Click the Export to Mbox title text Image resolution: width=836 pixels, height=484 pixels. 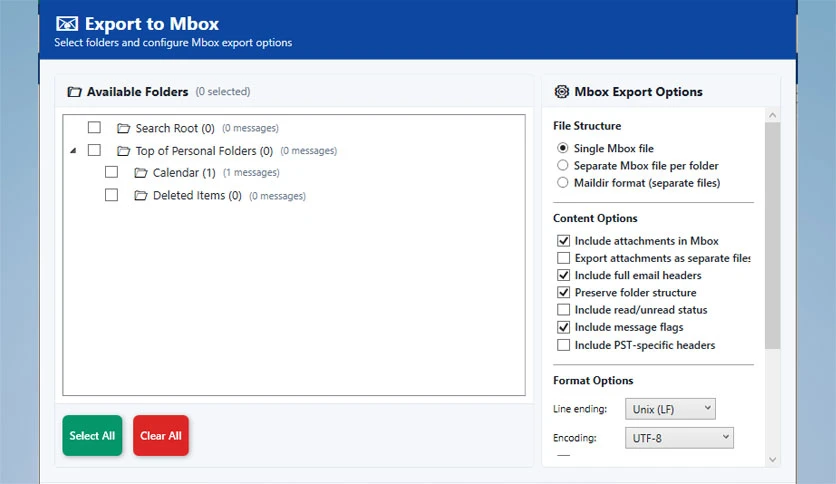[x=152, y=24]
